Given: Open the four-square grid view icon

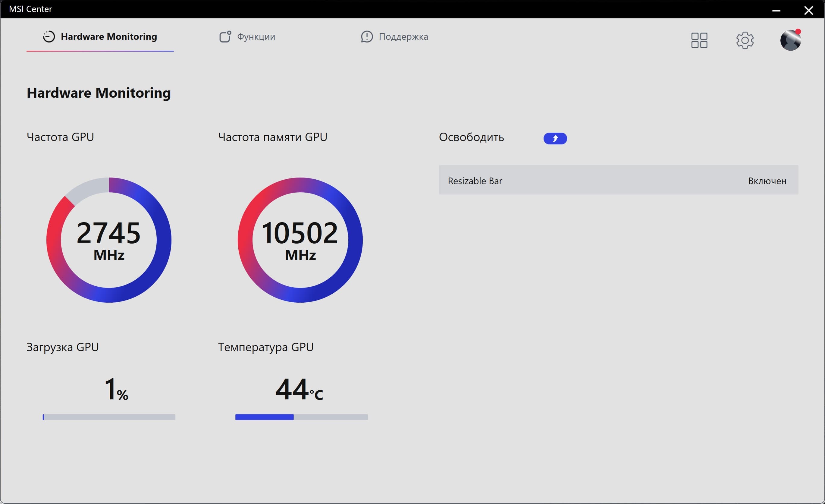Looking at the screenshot, I should coord(699,40).
